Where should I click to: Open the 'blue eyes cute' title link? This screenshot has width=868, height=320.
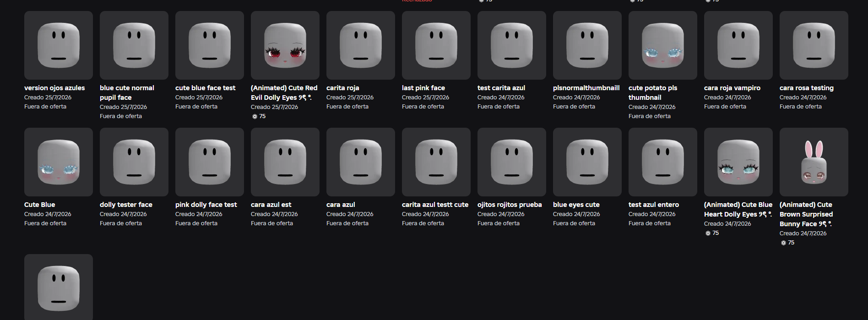pos(576,205)
